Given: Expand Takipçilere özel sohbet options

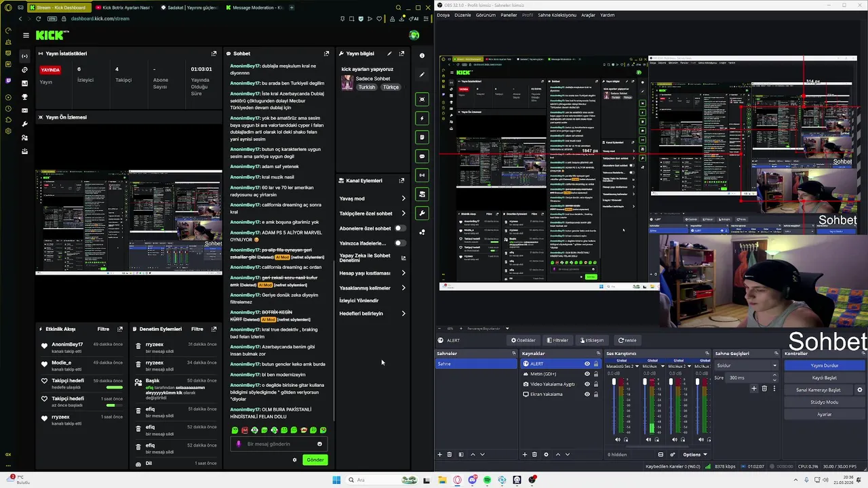Looking at the screenshot, I should point(403,213).
